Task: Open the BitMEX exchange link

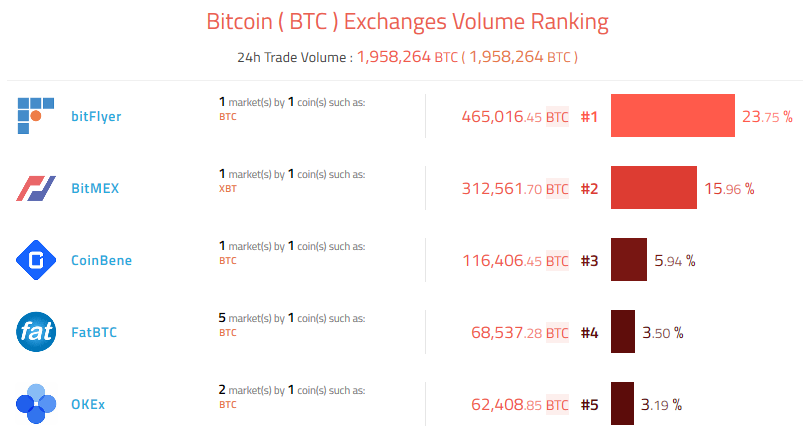Action: [95, 189]
